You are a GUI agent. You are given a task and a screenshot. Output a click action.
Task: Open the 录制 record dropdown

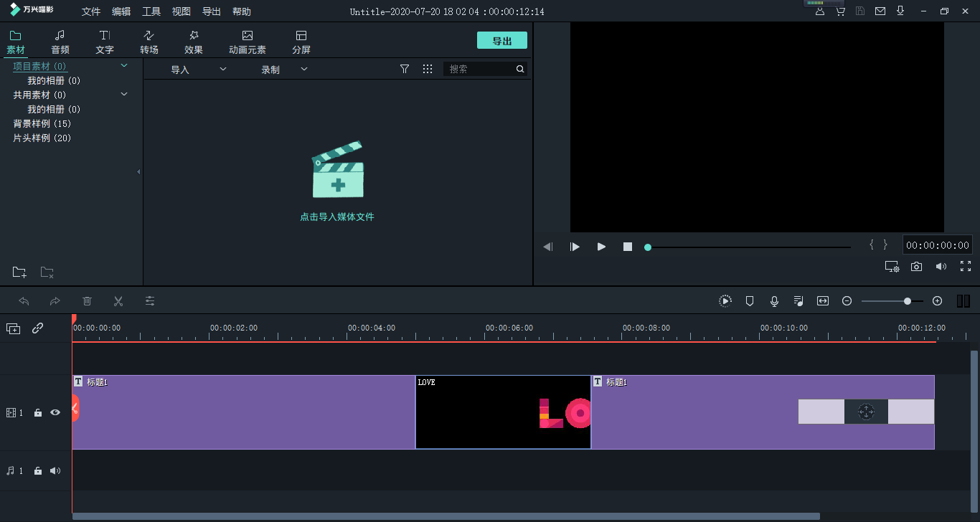[x=284, y=70]
